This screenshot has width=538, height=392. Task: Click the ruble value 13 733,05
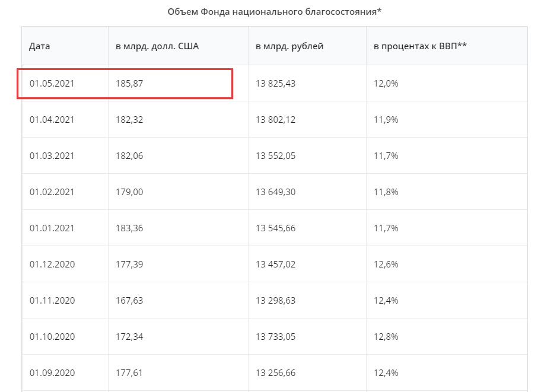[x=275, y=337]
